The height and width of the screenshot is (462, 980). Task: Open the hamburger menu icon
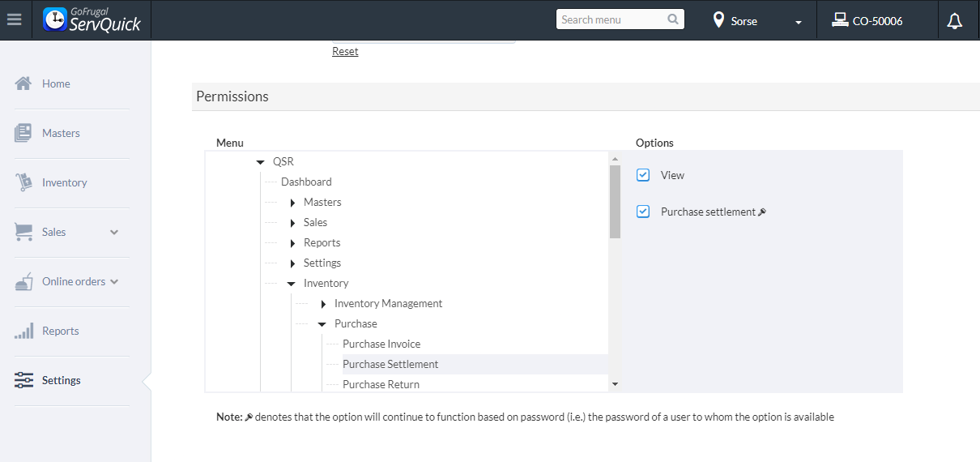coord(14,20)
